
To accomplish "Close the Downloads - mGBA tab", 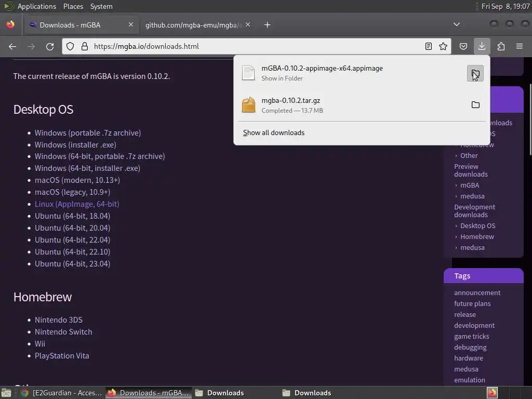I will pyautogui.click(x=131, y=24).
